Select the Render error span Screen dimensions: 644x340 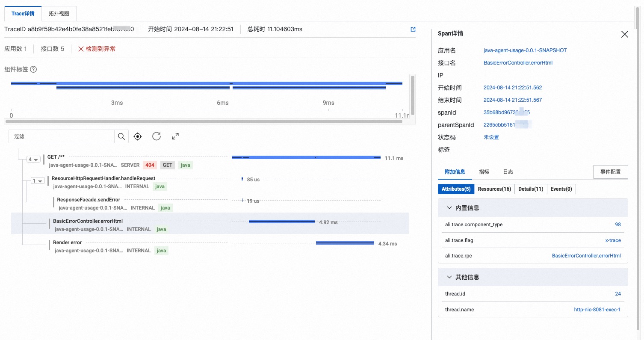point(68,242)
